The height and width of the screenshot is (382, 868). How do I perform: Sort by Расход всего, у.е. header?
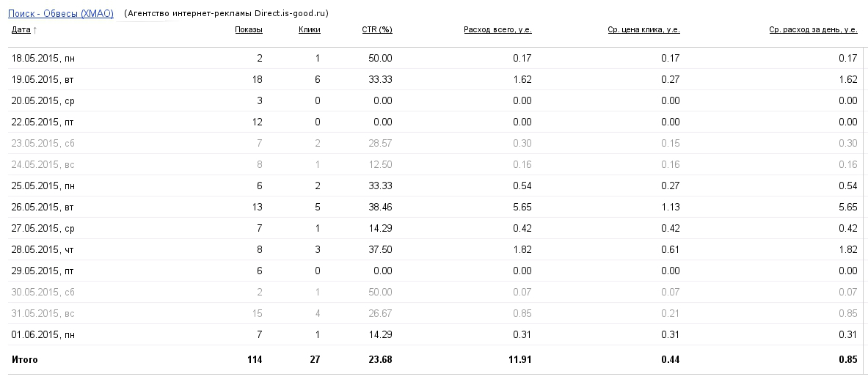[x=497, y=30]
